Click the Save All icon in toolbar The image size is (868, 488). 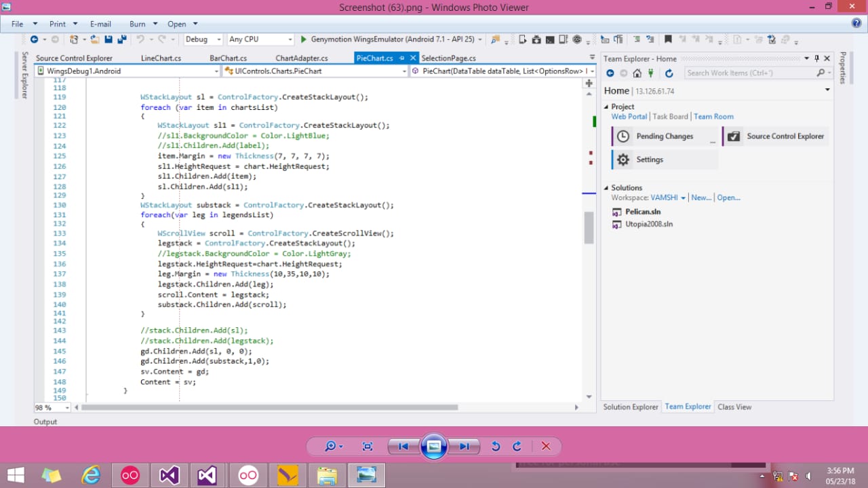coord(121,40)
